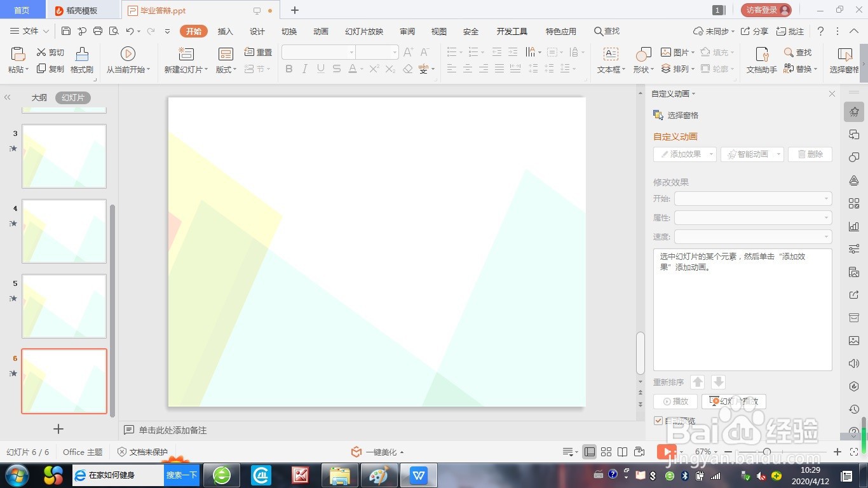Toggle Strikethrough formatting
Viewport: 868px width, 488px height.
[337, 69]
